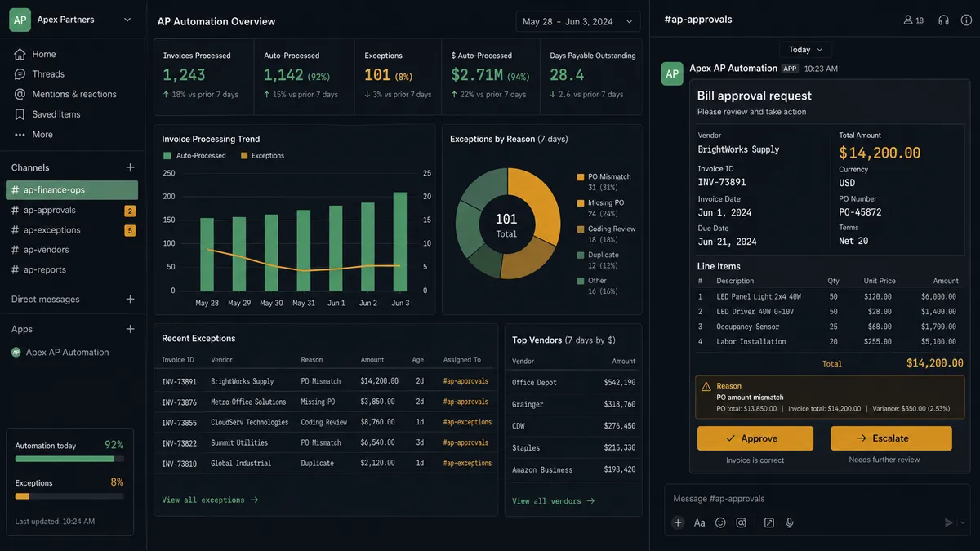Record audio clip with microphone icon
Image resolution: width=980 pixels, height=551 pixels.
click(x=790, y=522)
